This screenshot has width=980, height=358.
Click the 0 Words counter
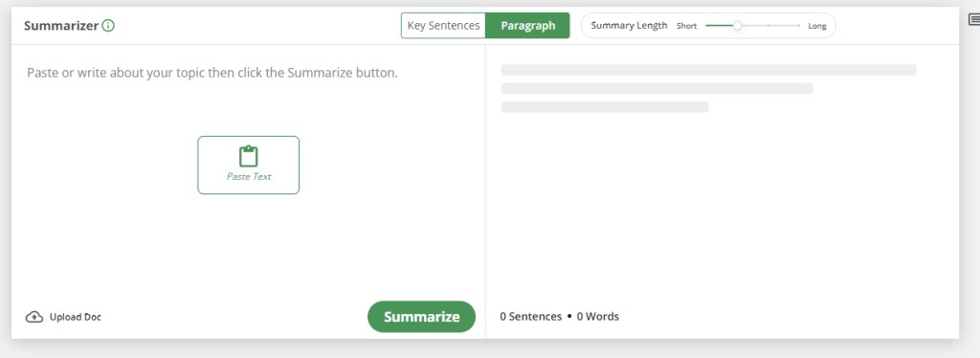(x=597, y=317)
